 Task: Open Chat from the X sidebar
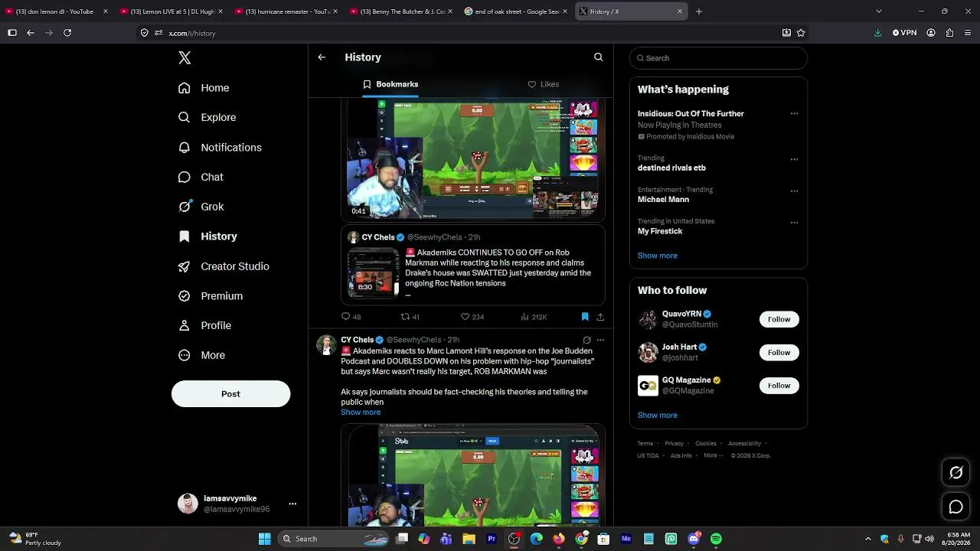point(201,177)
